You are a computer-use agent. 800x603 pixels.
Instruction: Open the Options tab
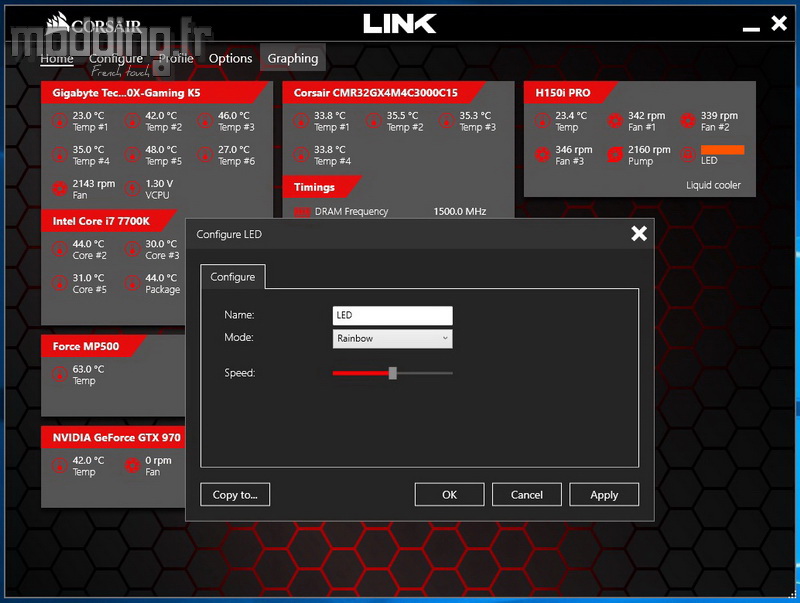230,59
